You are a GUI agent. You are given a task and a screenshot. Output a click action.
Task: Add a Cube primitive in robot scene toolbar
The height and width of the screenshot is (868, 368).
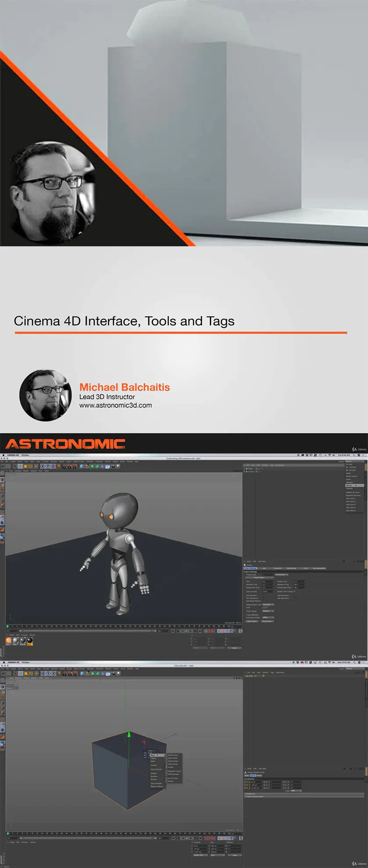pos(82,466)
